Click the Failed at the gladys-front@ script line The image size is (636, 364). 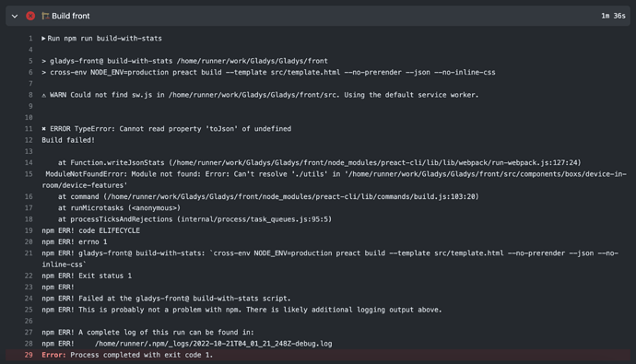coord(166,299)
